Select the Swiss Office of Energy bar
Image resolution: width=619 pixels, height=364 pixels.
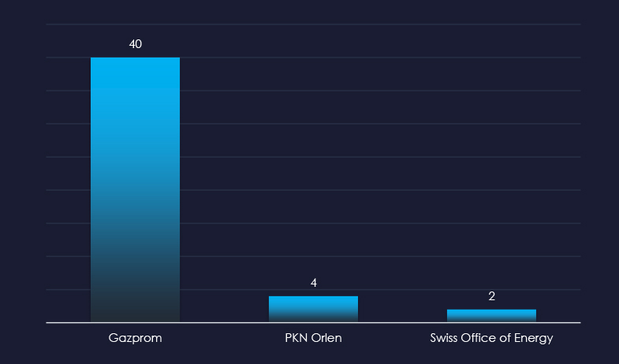point(491,316)
